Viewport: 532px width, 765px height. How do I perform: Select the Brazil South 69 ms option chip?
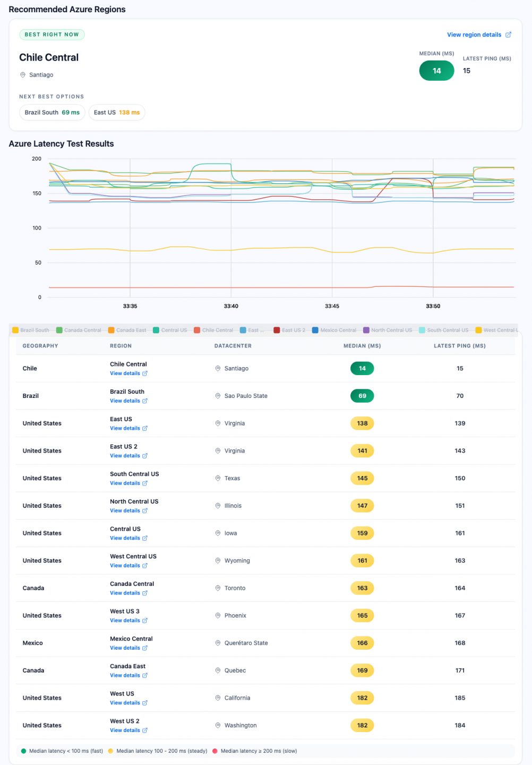pos(52,113)
